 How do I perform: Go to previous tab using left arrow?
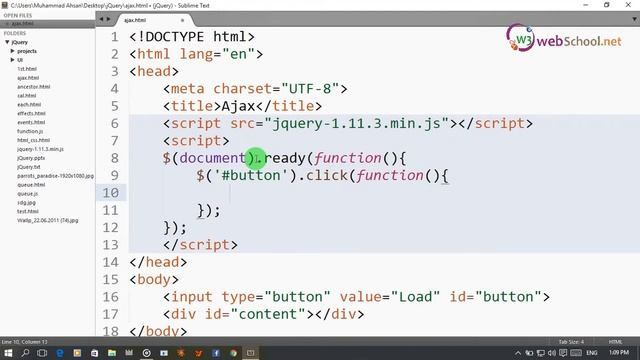101,19
